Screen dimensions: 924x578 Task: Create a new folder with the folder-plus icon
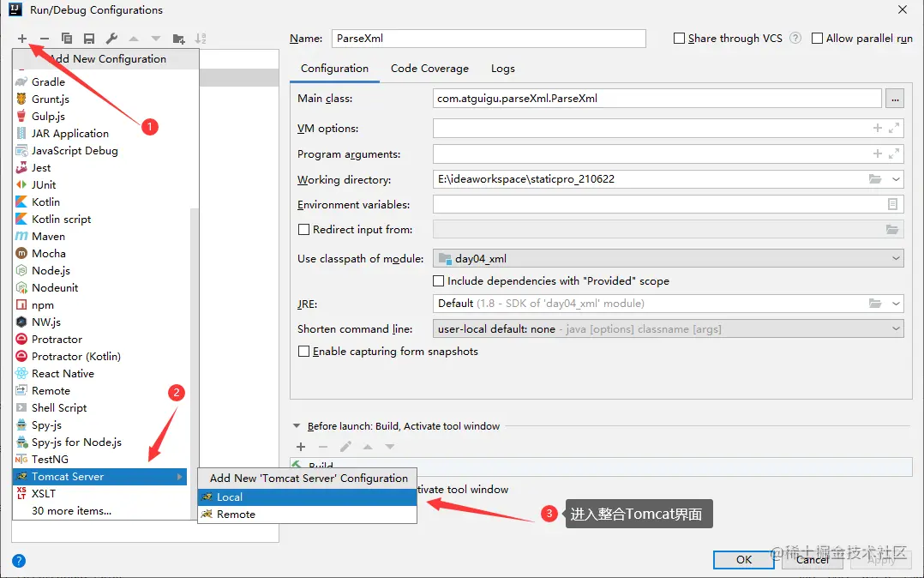[178, 39]
